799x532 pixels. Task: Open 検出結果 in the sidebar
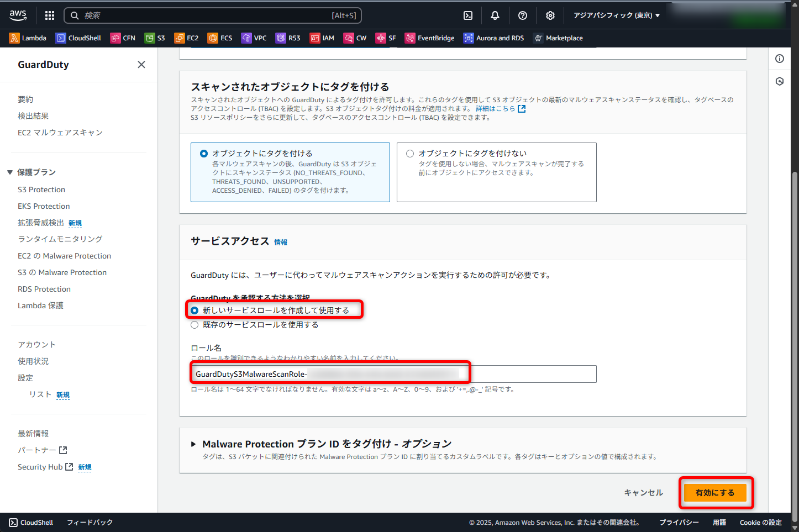pos(33,116)
